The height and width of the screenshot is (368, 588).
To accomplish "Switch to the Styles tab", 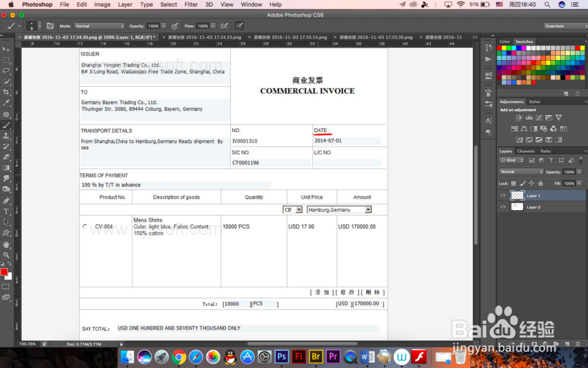I will 534,101.
